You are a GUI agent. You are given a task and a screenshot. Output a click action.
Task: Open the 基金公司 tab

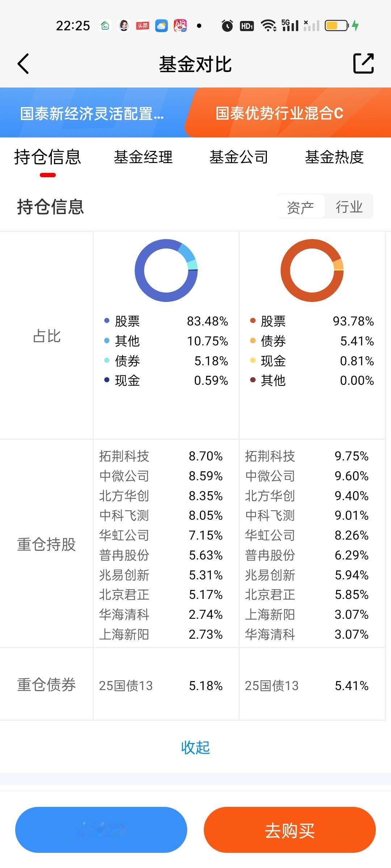point(239,157)
